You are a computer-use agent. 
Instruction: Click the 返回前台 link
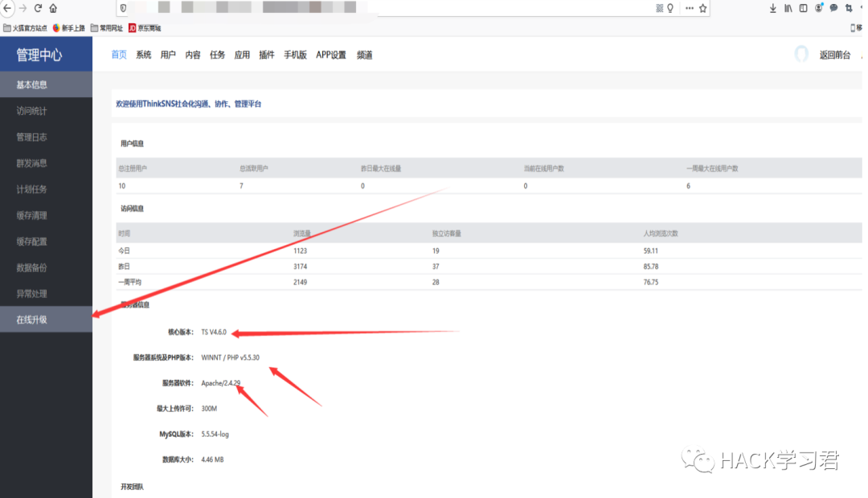tap(835, 55)
